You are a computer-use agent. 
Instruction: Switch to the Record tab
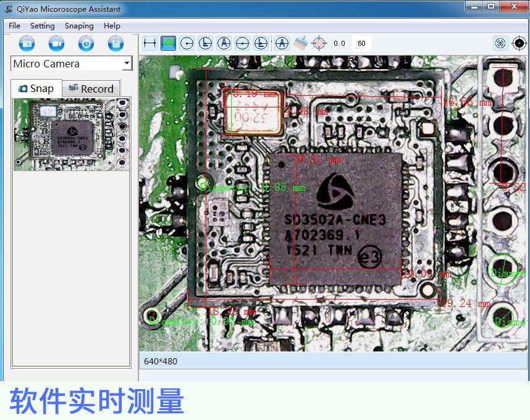pyautogui.click(x=91, y=89)
